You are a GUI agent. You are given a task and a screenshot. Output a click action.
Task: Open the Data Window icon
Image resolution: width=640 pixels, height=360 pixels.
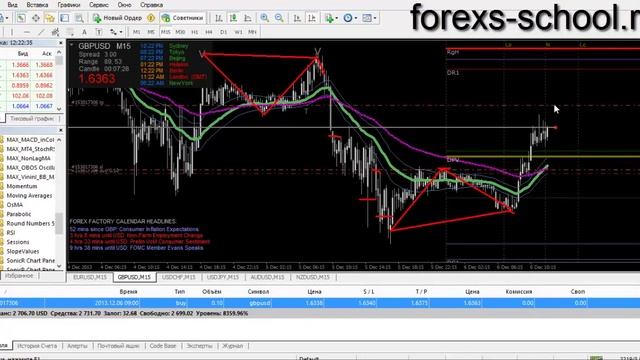pyautogui.click(x=36, y=18)
